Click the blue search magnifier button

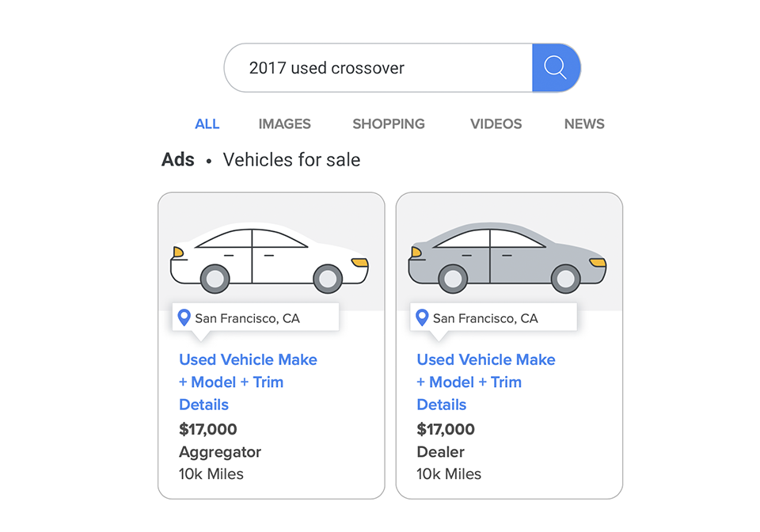(556, 68)
